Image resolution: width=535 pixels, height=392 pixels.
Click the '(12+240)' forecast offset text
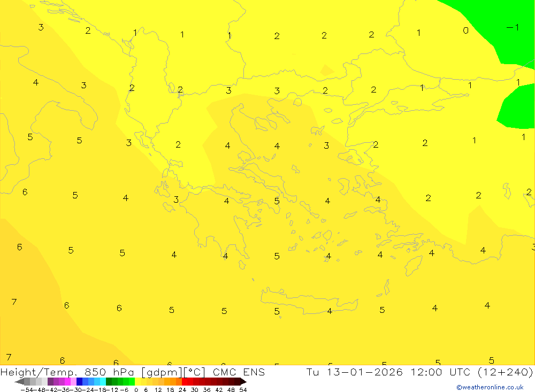[505, 372]
